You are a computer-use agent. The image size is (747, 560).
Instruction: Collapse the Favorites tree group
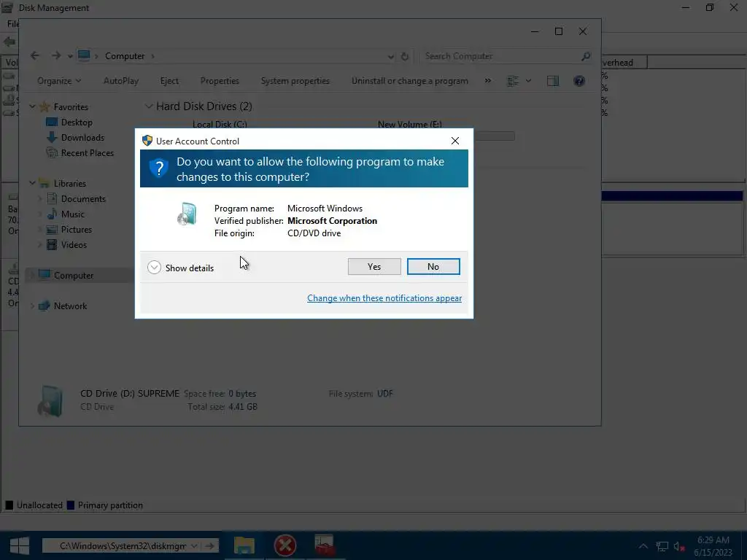pyautogui.click(x=32, y=106)
